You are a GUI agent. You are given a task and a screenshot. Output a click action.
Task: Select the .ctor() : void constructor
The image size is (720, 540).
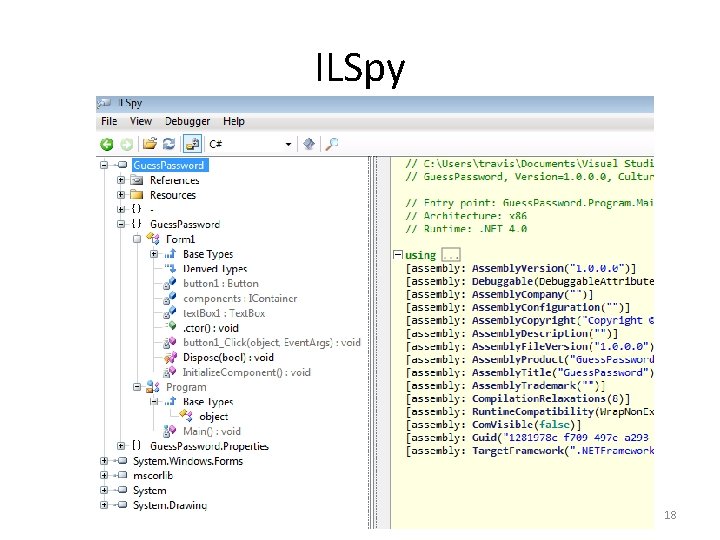[x=211, y=328]
